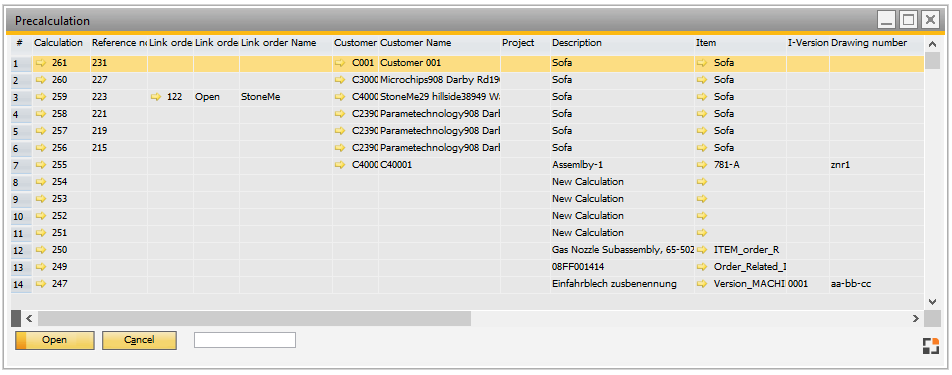The height and width of the screenshot is (375, 952).
Task: Open customer link arrow in row 3
Action: 340,96
